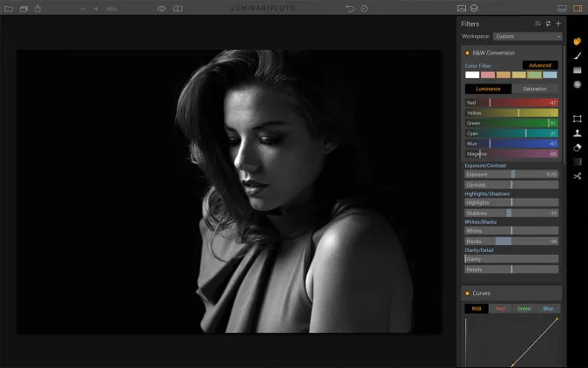Screen dimensions: 588x368
Task: Pick the green Color Filter swatch
Action: click(534, 76)
